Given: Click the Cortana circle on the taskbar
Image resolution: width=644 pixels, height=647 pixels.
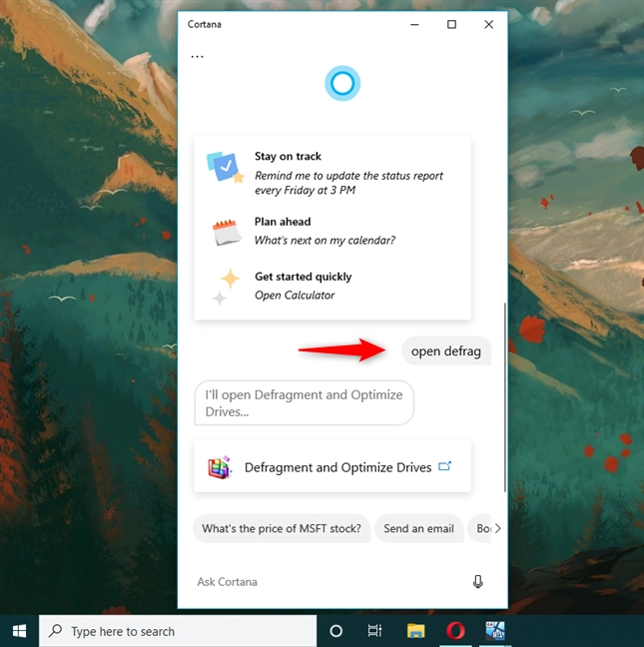Looking at the screenshot, I should click(336, 631).
